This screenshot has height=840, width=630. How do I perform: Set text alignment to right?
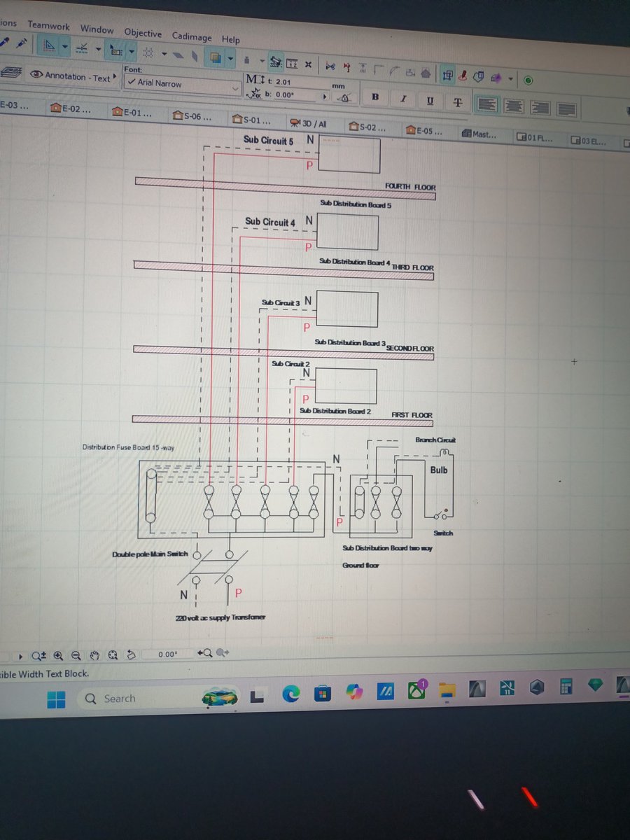[x=540, y=108]
